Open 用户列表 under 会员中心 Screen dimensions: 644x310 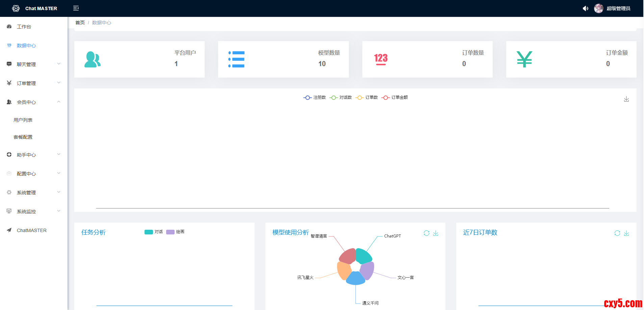tap(23, 120)
